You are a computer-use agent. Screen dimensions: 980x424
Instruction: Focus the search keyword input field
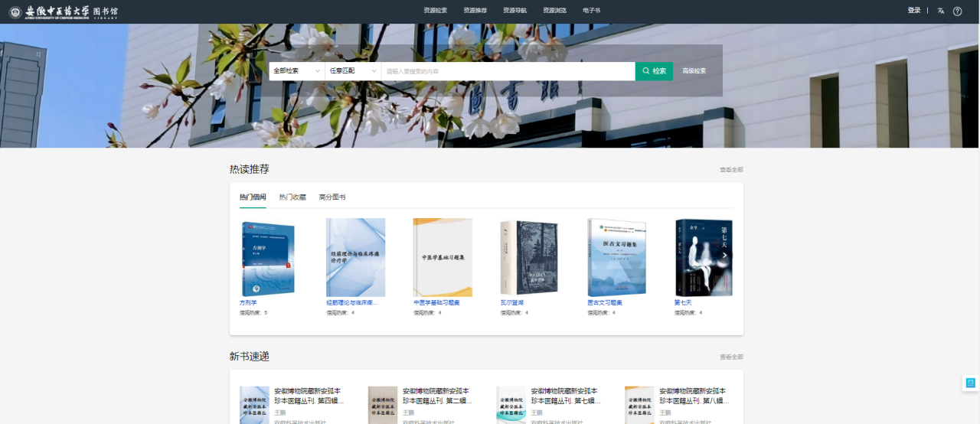508,71
